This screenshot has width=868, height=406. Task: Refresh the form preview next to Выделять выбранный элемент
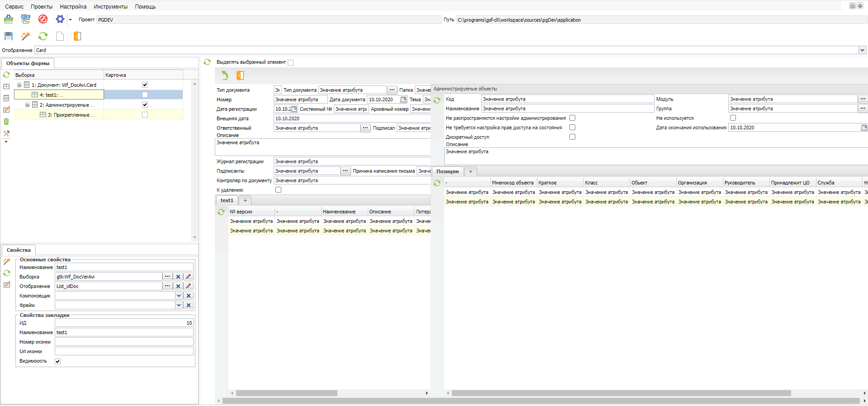(x=207, y=62)
